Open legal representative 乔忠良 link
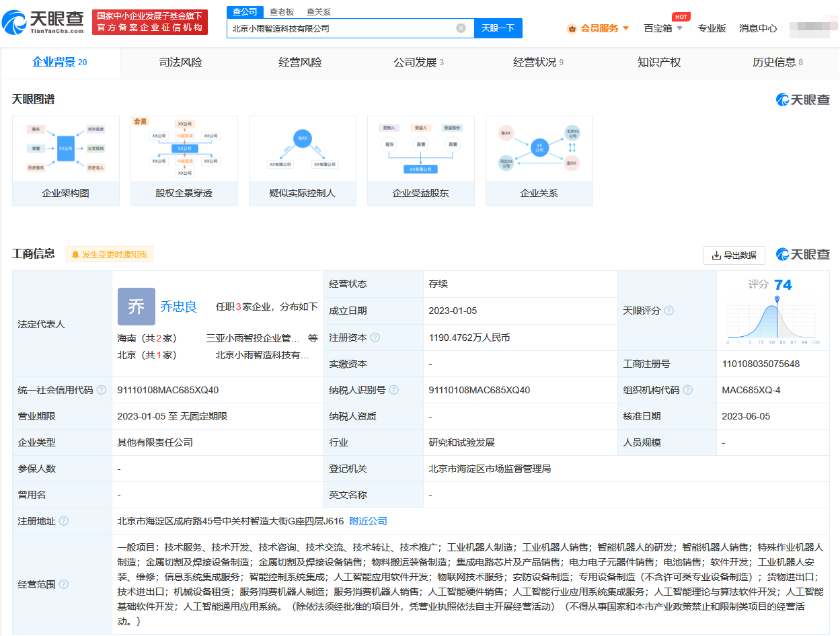840x636 pixels. tap(178, 307)
